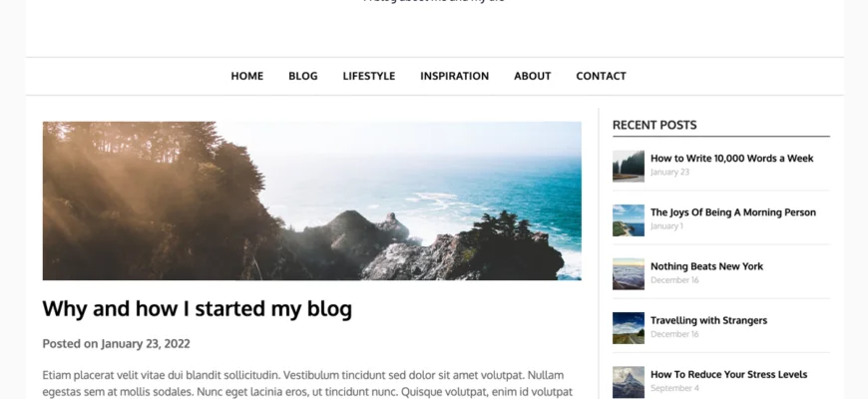Click CONTACT in the navigation menu
The image size is (868, 399).
click(x=602, y=76)
